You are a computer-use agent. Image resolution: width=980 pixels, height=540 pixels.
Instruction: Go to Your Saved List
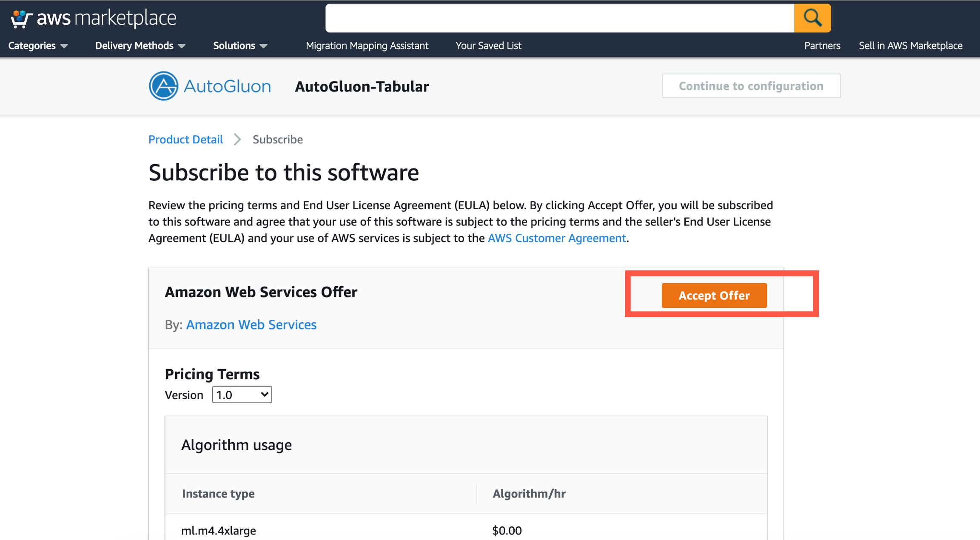[x=488, y=46]
